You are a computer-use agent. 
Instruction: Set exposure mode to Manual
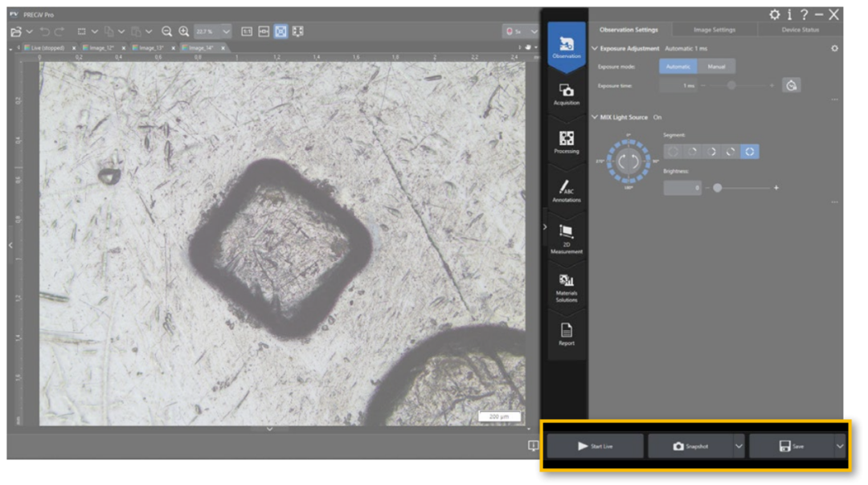[x=716, y=67]
